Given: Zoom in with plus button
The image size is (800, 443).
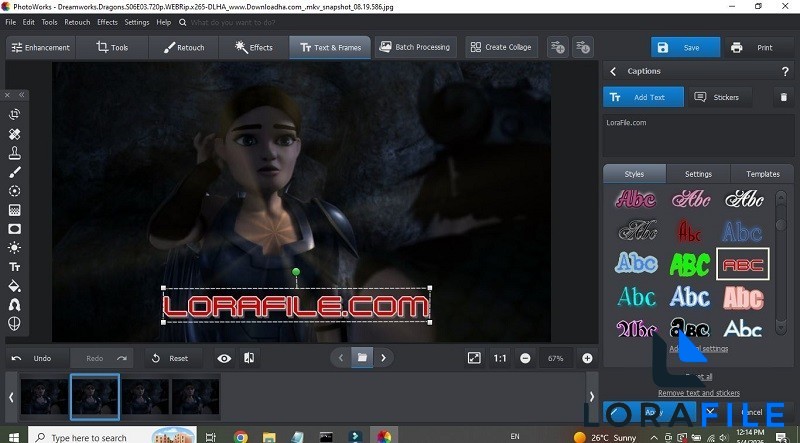Looking at the screenshot, I should click(x=587, y=358).
